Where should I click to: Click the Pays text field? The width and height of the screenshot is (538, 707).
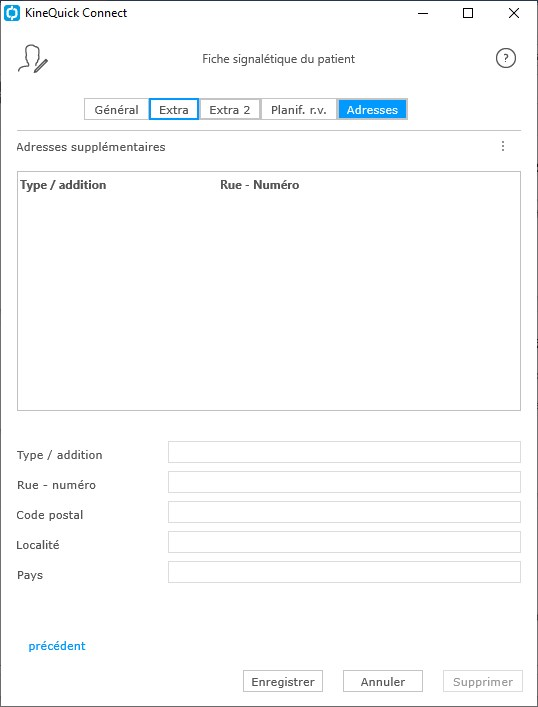point(344,572)
